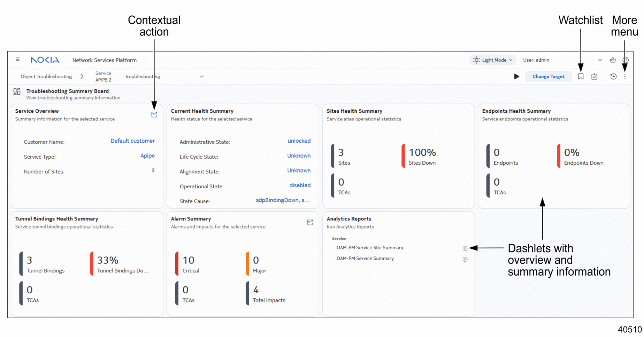Click the Change Target button
Image resolution: width=644 pixels, height=337 pixels.
pyautogui.click(x=548, y=76)
